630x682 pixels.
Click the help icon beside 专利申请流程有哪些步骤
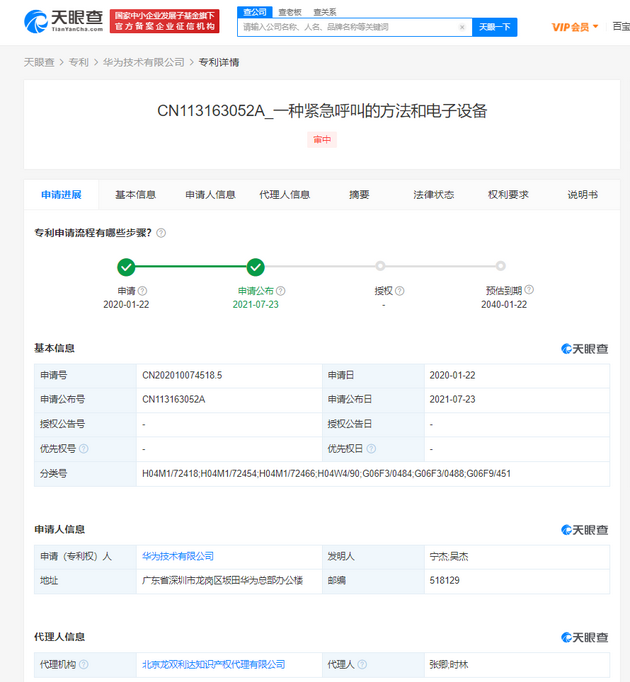point(161,233)
